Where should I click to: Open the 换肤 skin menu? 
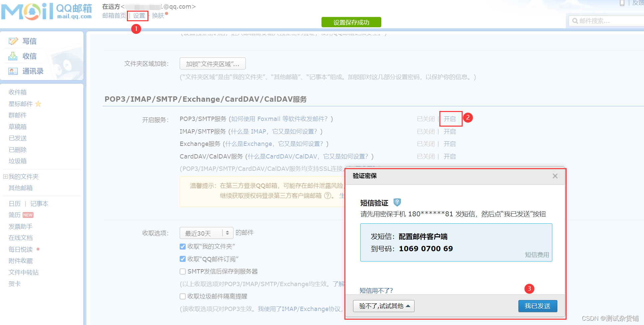[x=159, y=15]
